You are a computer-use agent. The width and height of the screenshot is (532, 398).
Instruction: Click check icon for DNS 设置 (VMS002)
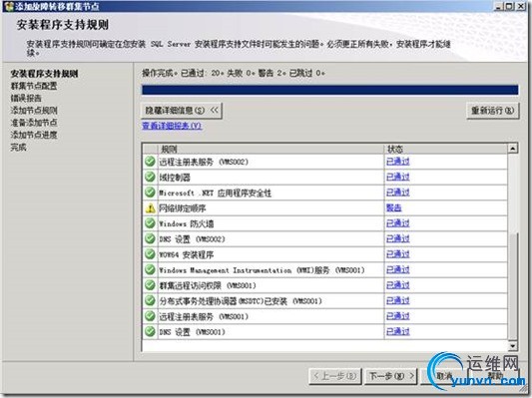[x=150, y=238]
